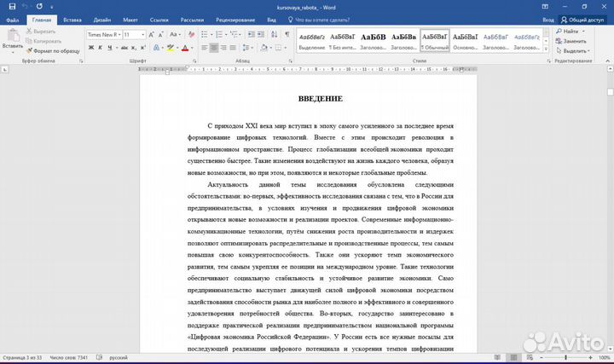
Task: Click Replace (Заменить) command
Action: (571, 41)
